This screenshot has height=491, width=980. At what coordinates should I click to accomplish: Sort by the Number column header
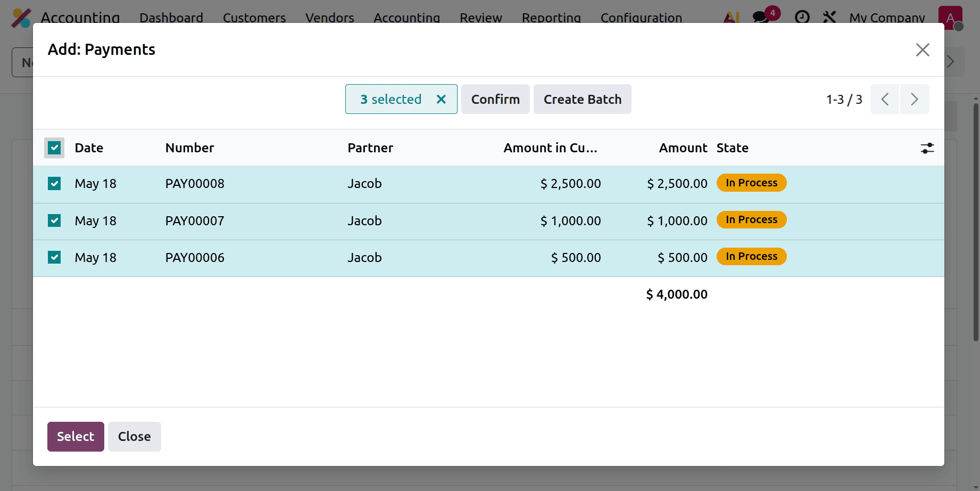tap(190, 148)
